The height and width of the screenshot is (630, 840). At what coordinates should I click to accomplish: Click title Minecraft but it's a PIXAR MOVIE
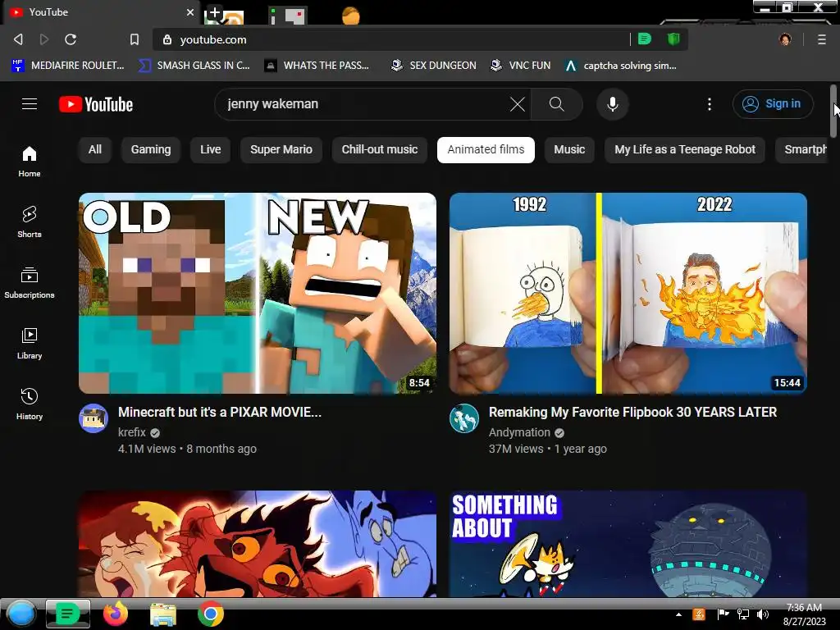pyautogui.click(x=220, y=412)
